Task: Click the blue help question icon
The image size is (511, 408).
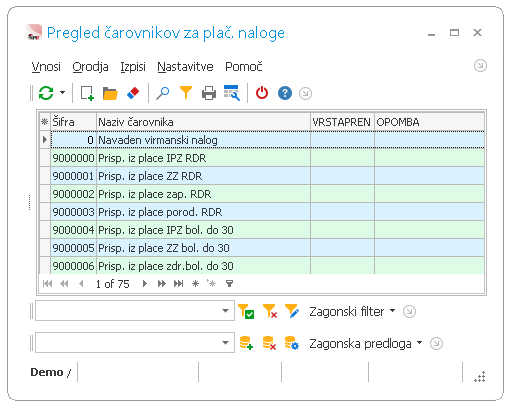Action: (285, 93)
